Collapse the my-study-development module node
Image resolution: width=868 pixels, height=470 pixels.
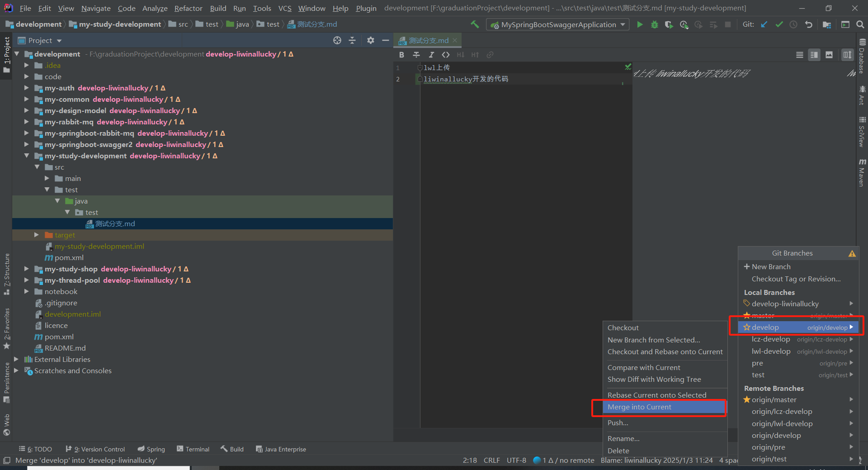27,156
